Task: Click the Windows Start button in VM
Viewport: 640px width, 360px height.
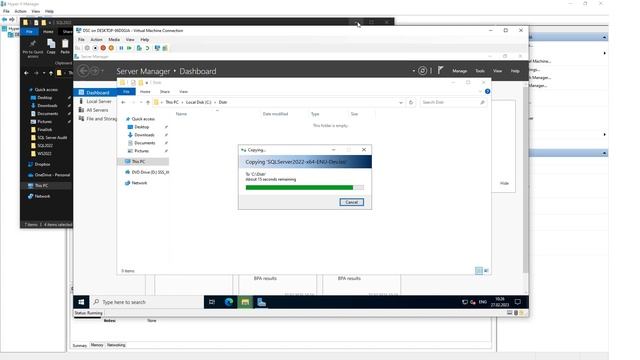Action: [81, 302]
